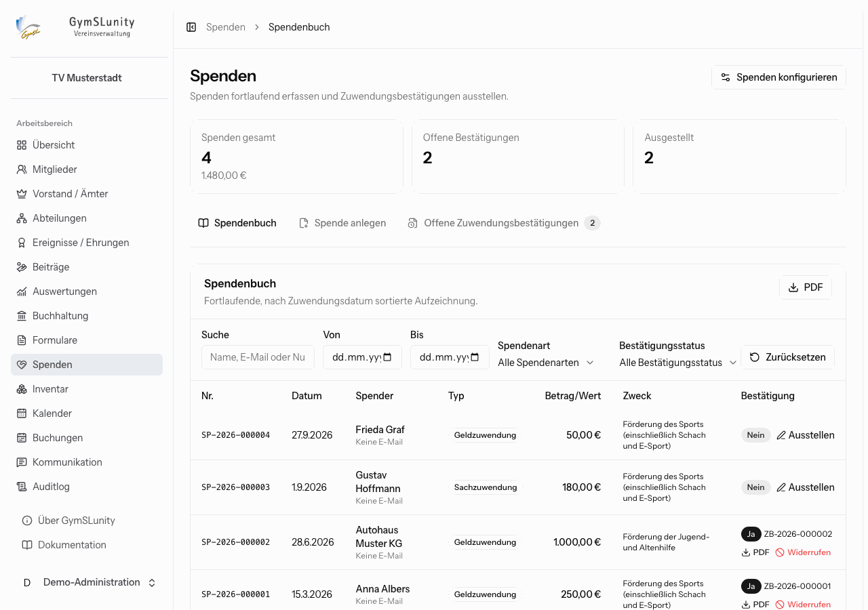Focus the Suche search input field
Viewport: 868px width, 610px height.
[x=258, y=357]
